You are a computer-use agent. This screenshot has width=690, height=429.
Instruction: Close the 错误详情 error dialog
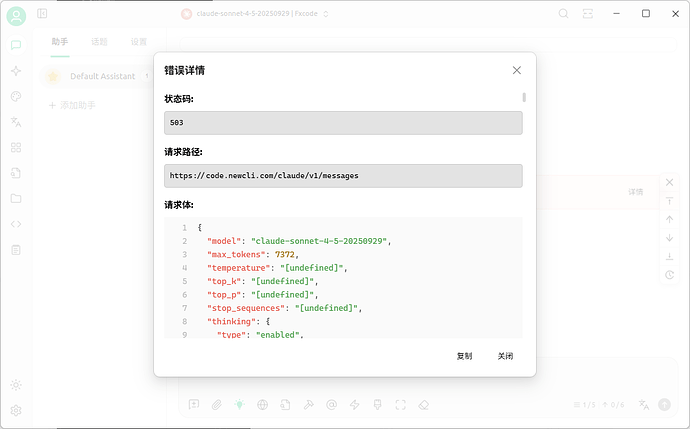(x=517, y=70)
